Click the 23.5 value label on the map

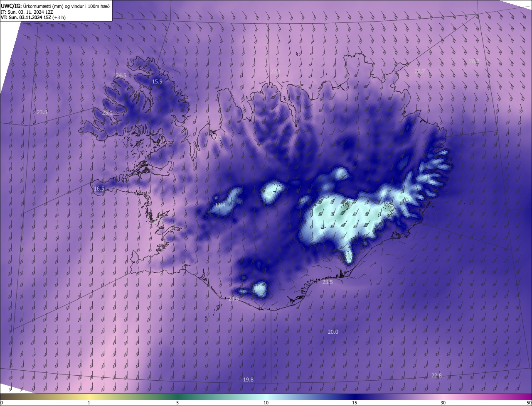[328, 282]
